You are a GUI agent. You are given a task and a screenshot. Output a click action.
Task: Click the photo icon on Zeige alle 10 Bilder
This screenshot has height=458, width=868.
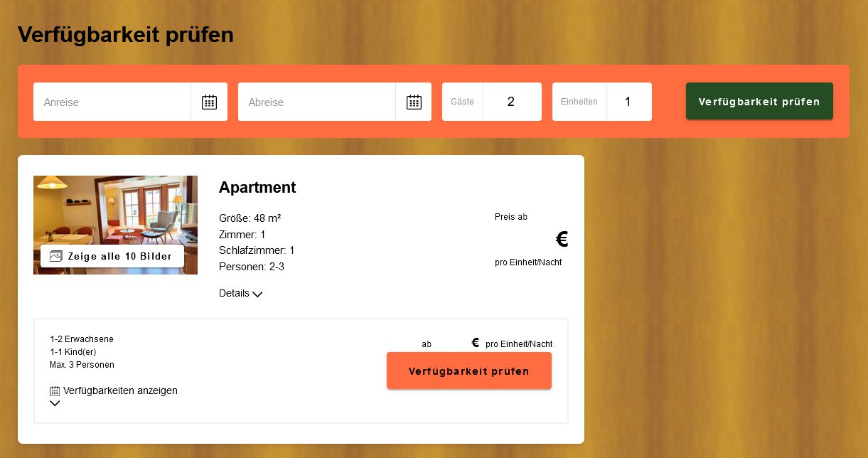(56, 256)
